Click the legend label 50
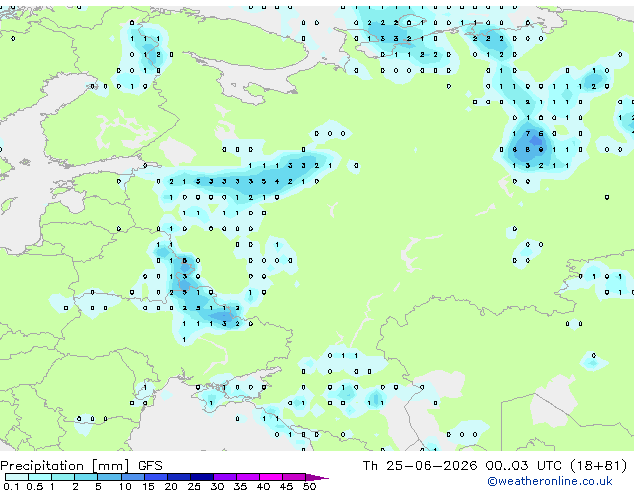 (309, 486)
